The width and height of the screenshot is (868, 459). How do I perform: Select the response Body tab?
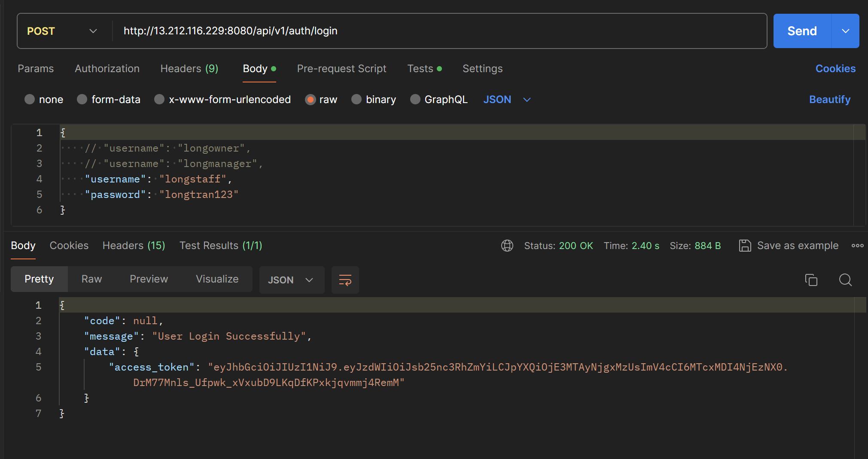click(x=23, y=246)
